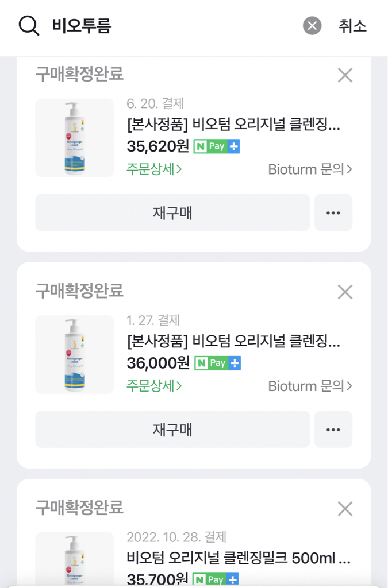Image resolution: width=388 pixels, height=588 pixels.
Task: Dismiss the 1. 27. order card
Action: (345, 292)
